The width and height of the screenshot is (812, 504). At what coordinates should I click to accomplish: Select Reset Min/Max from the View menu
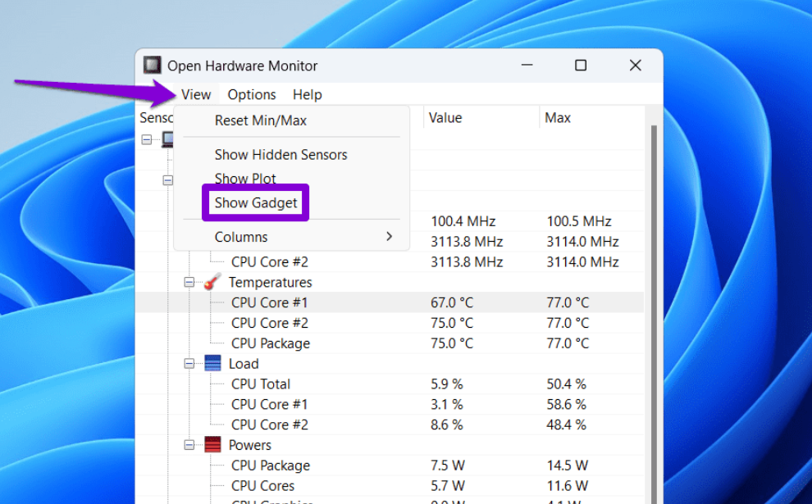click(x=262, y=120)
